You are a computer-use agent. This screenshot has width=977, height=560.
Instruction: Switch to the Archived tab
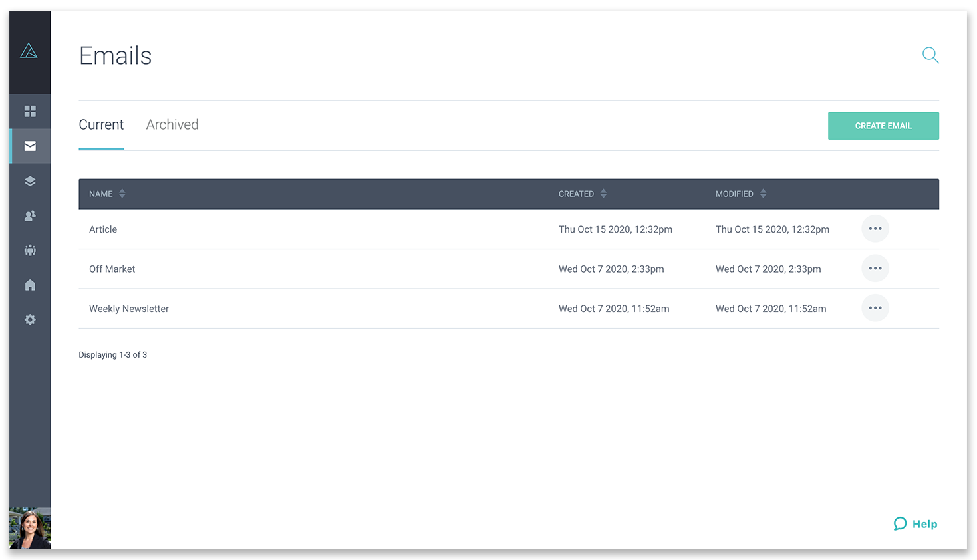point(172,124)
